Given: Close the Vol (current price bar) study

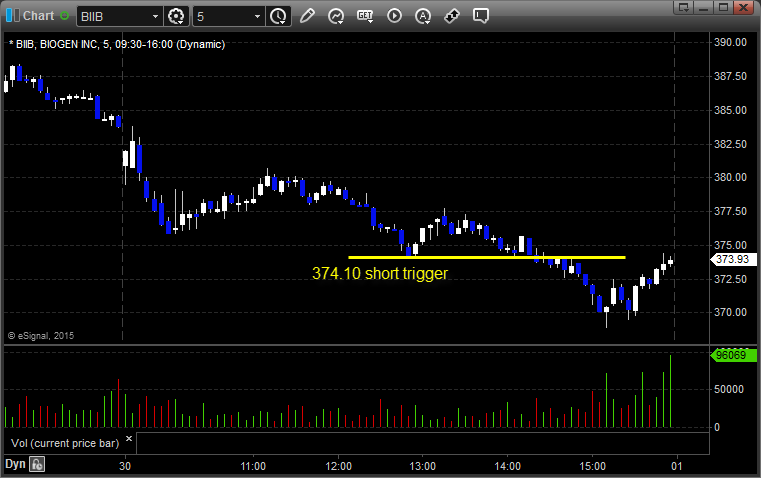Looking at the screenshot, I should click(x=129, y=439).
